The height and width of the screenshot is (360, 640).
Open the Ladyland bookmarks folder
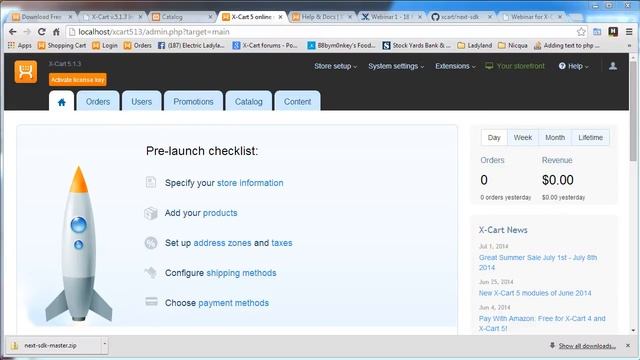tap(475, 45)
